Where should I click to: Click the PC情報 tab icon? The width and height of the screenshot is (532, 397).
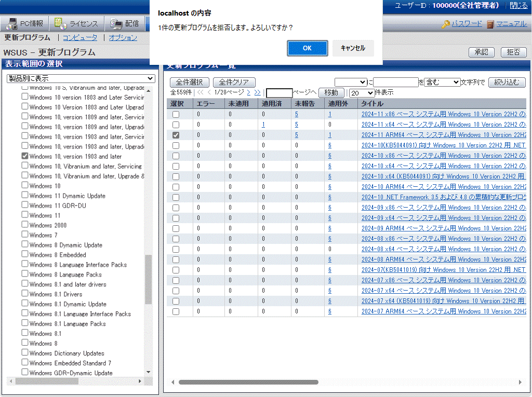(x=11, y=24)
